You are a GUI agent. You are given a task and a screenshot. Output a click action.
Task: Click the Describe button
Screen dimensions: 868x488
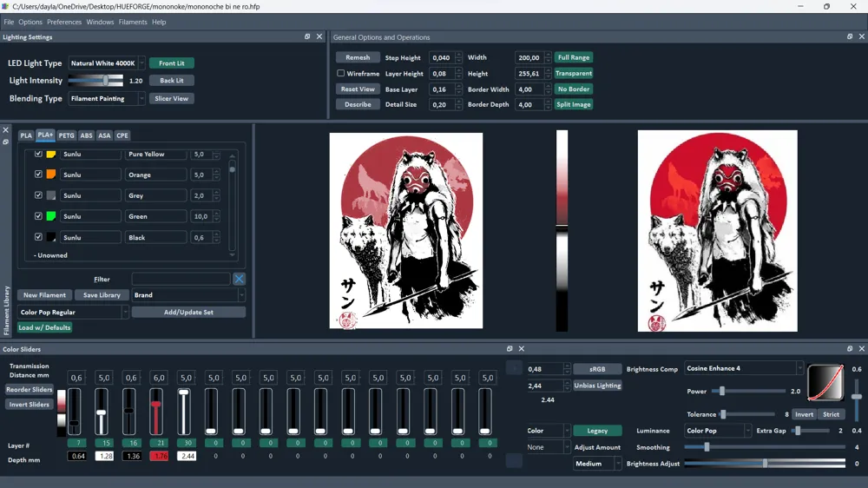pos(358,104)
